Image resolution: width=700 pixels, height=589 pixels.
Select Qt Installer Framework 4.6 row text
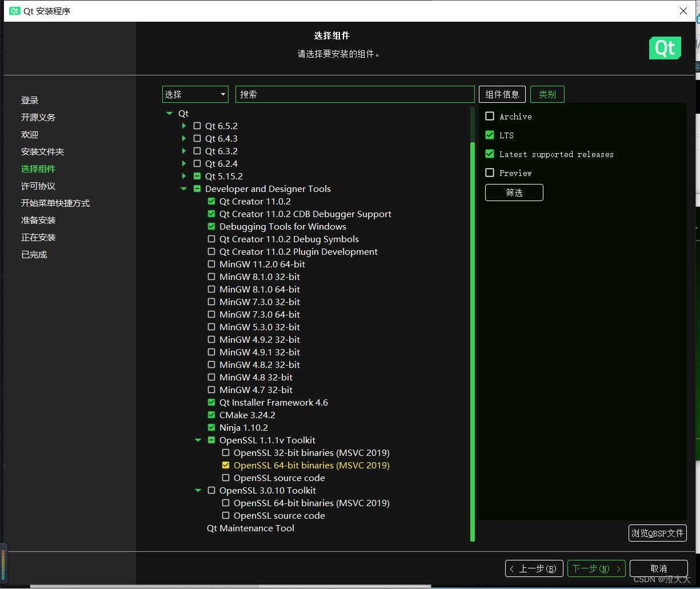click(x=274, y=402)
